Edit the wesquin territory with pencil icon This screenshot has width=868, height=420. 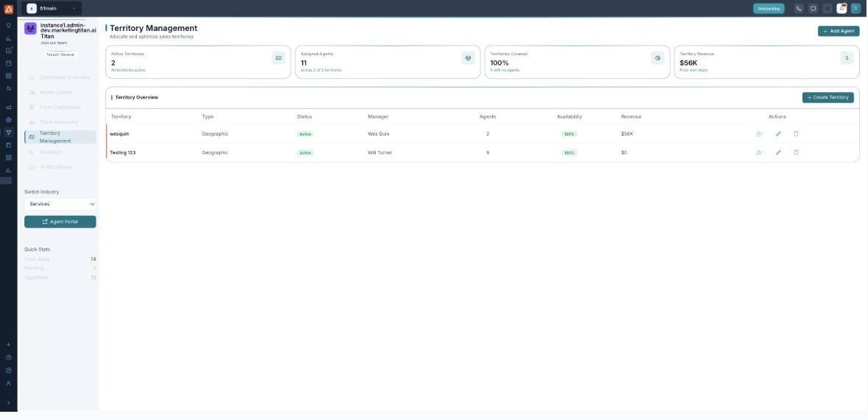pyautogui.click(x=778, y=134)
